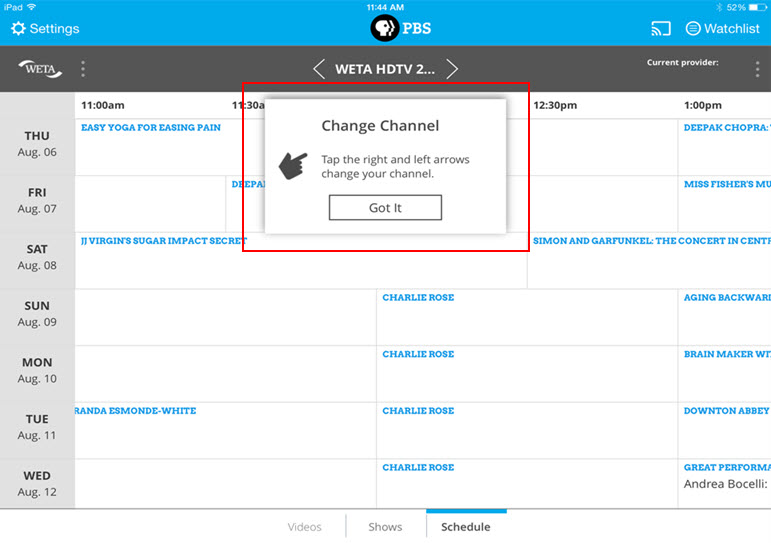Go to next channel with right arrow

pyautogui.click(x=452, y=69)
